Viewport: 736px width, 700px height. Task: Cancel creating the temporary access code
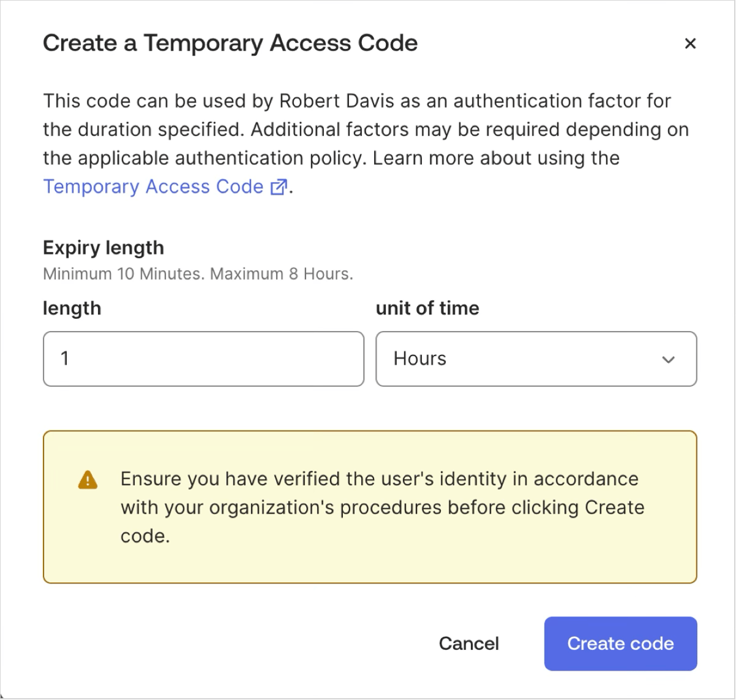tap(469, 644)
